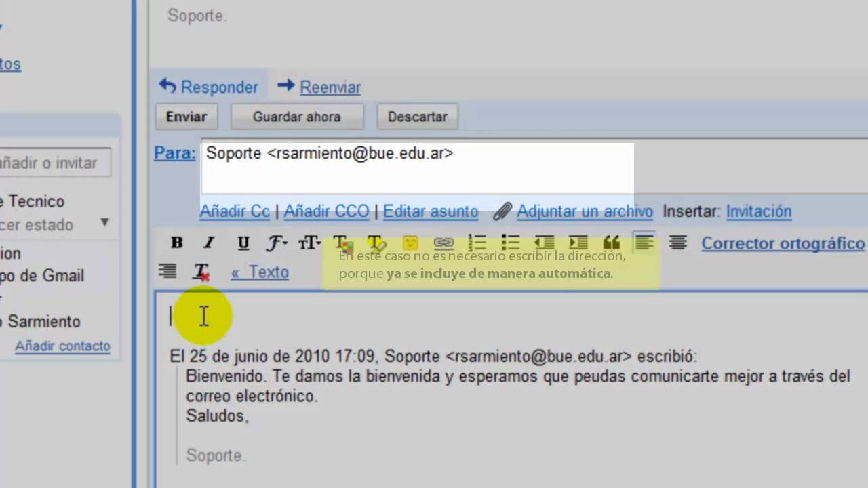The height and width of the screenshot is (488, 868).
Task: Switch to the Responder tab
Action: coord(208,87)
